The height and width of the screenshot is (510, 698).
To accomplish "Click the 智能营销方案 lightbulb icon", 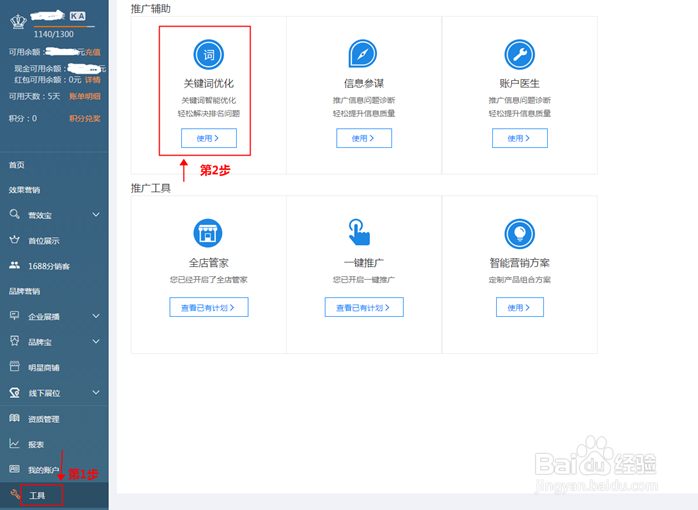I will [519, 234].
